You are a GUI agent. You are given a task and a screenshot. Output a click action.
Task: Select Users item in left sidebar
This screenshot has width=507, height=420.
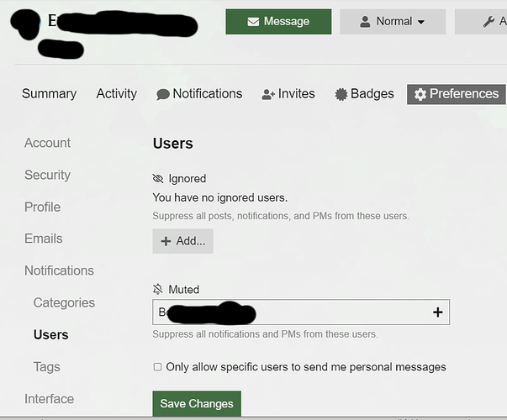pyautogui.click(x=50, y=334)
